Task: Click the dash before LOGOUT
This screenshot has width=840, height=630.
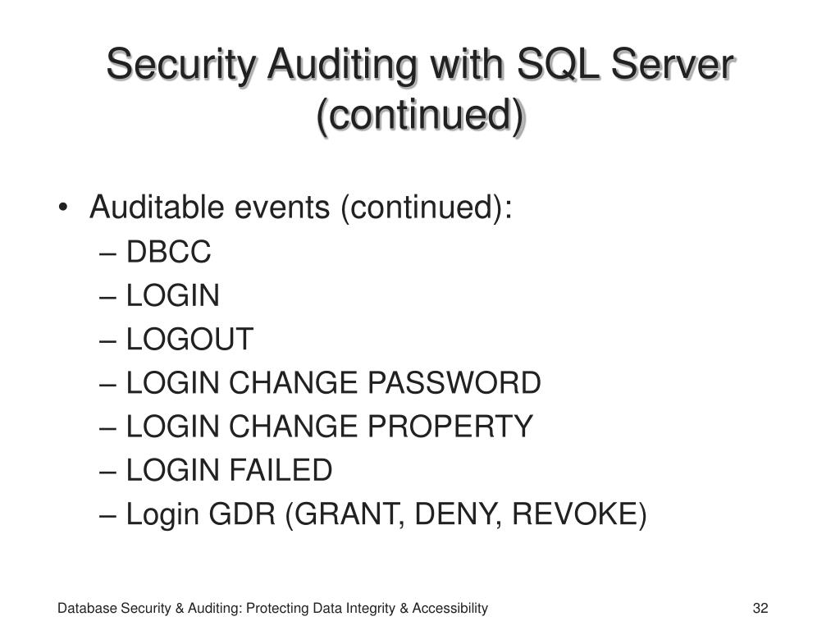Action: pyautogui.click(x=107, y=340)
